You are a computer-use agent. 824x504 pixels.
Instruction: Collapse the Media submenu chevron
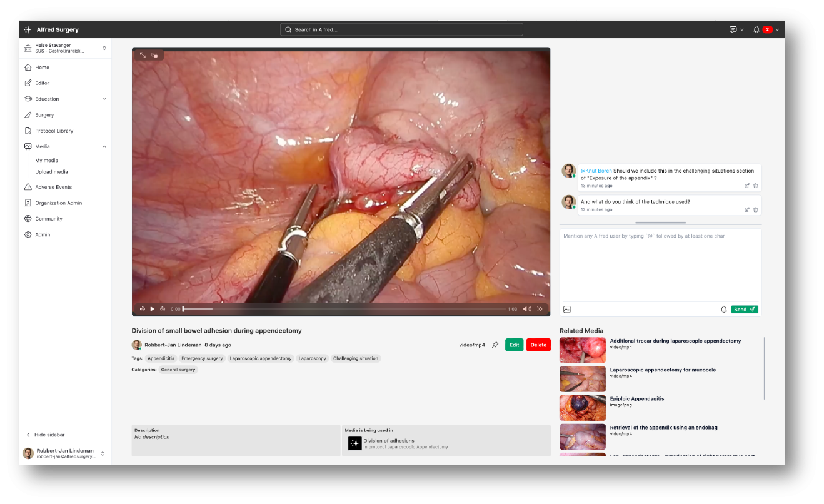[x=104, y=146]
